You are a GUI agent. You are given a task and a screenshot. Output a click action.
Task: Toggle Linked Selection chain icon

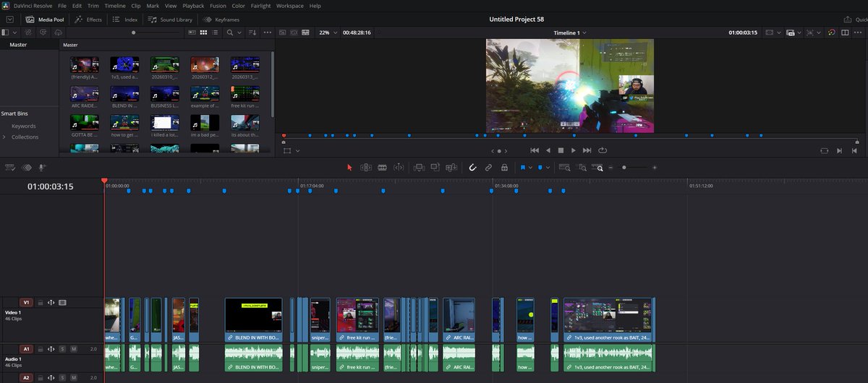488,167
